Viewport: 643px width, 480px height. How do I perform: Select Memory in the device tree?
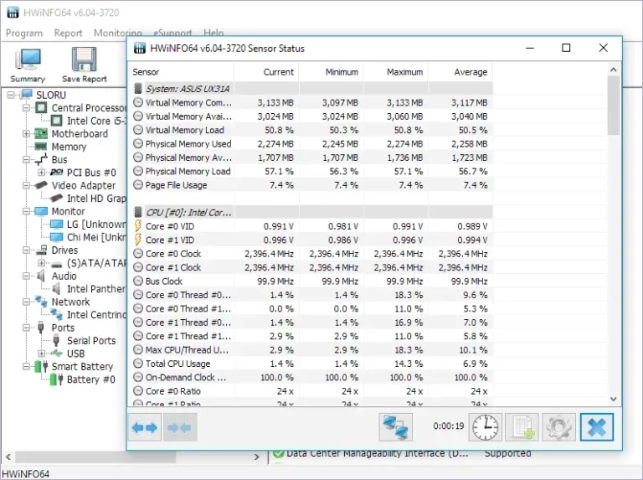coord(69,147)
